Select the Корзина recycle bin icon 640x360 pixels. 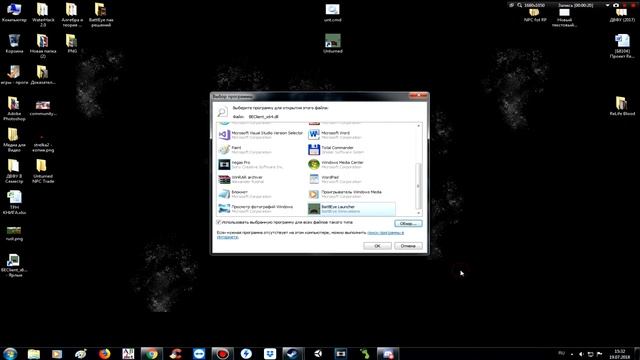pyautogui.click(x=14, y=44)
